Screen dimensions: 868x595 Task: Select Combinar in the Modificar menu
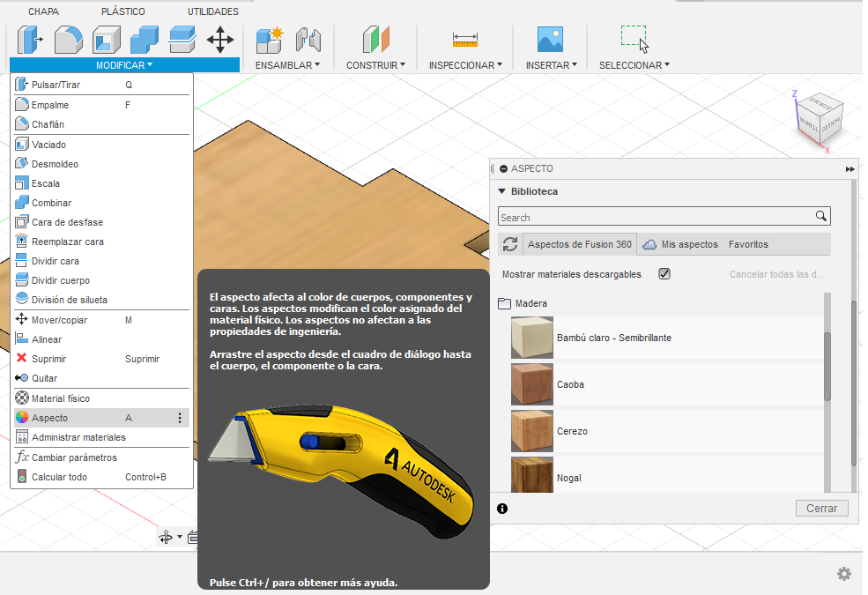pyautogui.click(x=51, y=203)
